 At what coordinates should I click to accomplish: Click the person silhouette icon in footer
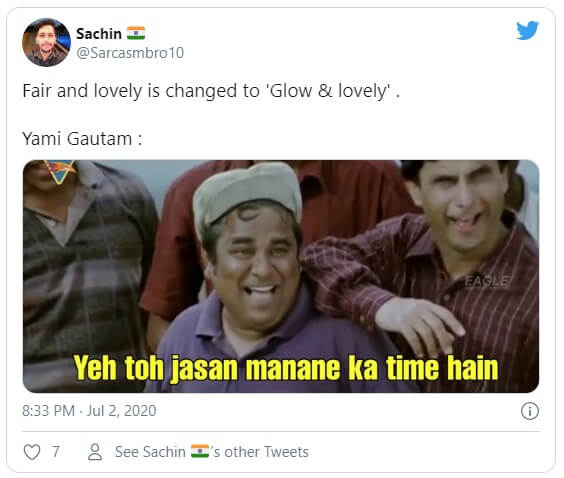(95, 452)
